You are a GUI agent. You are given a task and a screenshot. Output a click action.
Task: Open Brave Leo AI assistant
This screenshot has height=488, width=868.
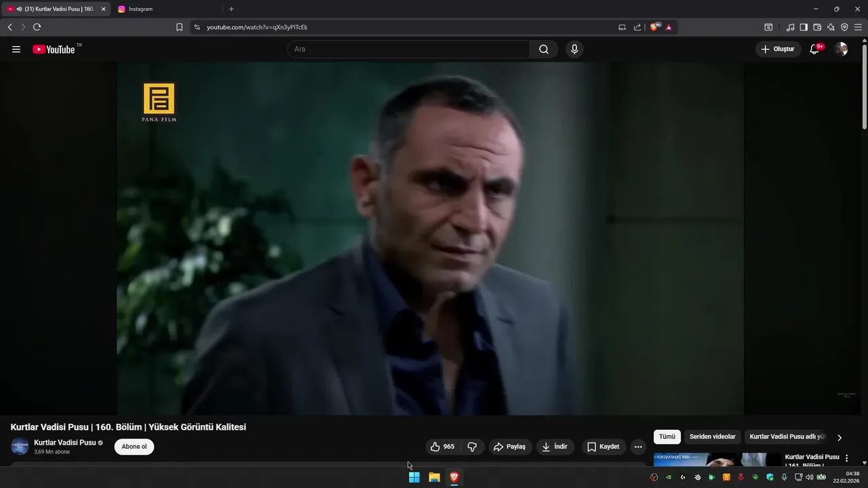coord(831,27)
